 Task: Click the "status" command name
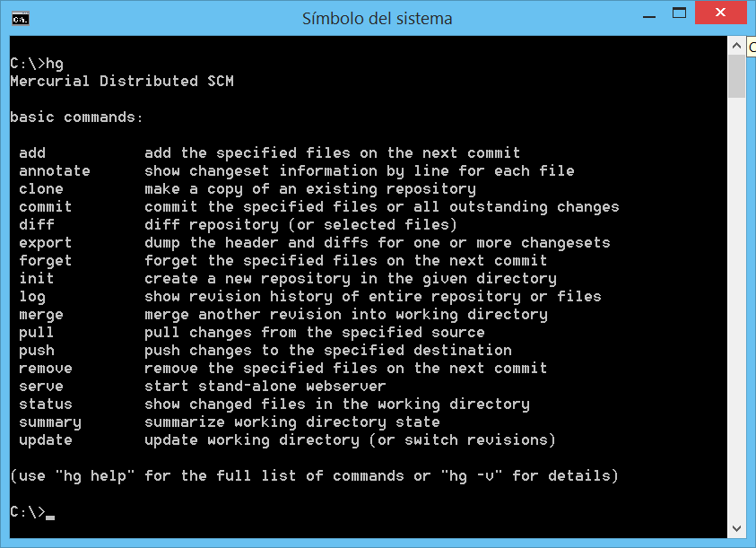tap(45, 404)
